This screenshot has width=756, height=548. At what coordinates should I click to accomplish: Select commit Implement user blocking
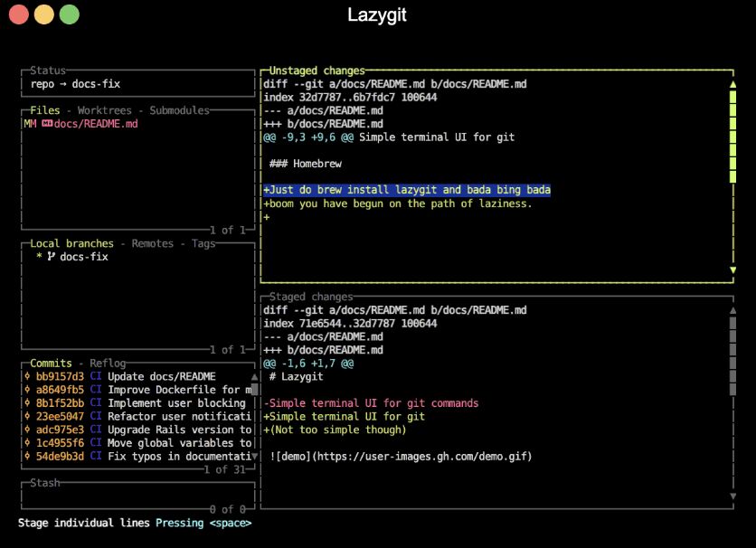coord(137,403)
